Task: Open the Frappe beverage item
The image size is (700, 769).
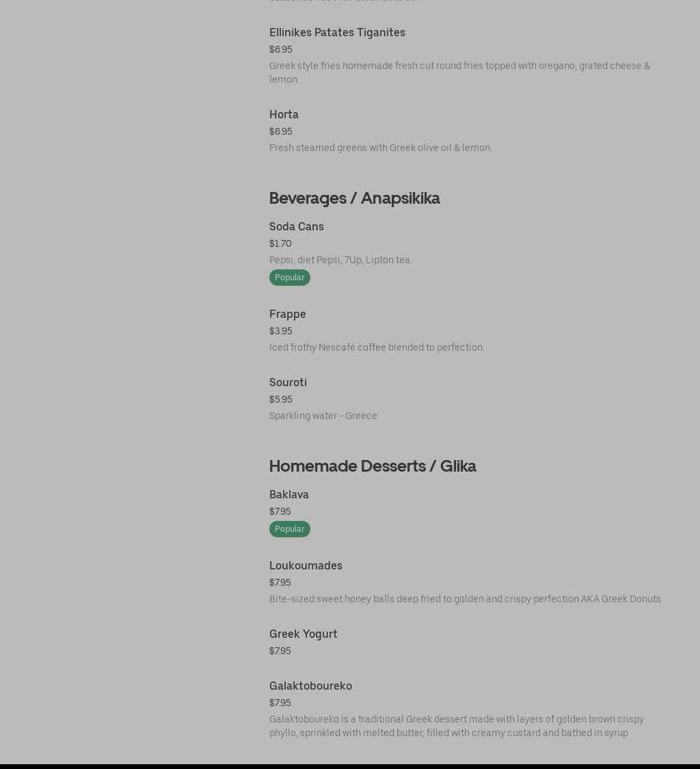Action: pyautogui.click(x=287, y=314)
